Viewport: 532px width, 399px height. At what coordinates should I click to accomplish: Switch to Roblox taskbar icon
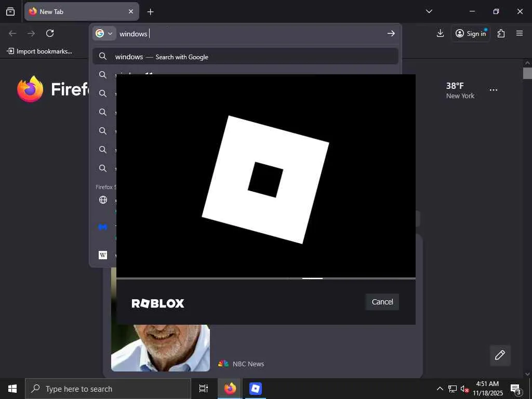(256, 389)
